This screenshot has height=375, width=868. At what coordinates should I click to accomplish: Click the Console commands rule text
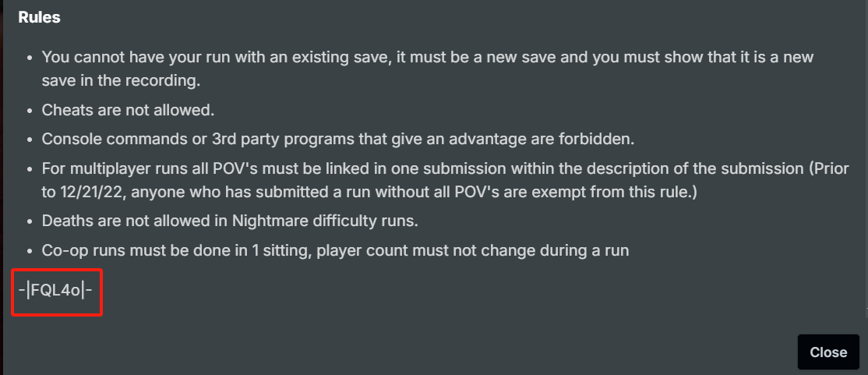coord(338,139)
